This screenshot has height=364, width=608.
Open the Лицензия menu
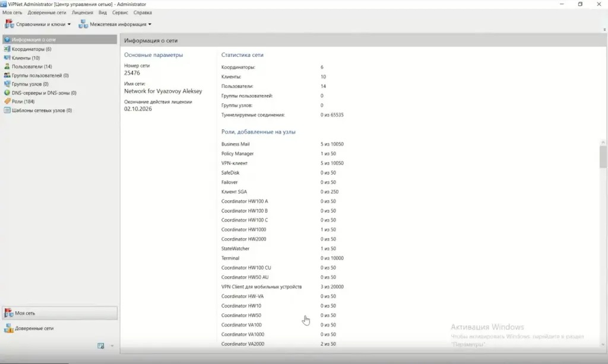click(x=82, y=12)
